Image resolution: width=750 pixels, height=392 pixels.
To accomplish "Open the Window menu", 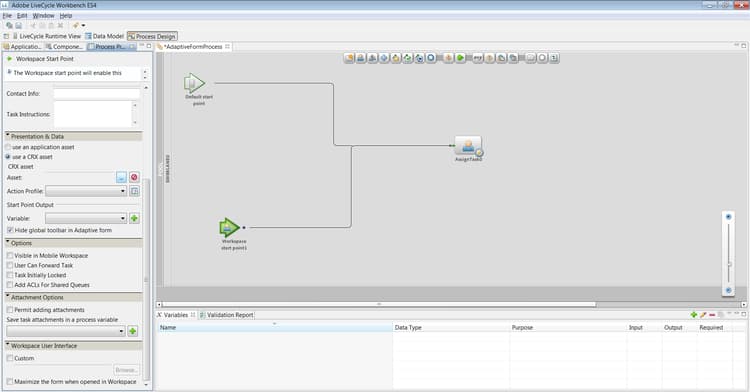I will coord(44,16).
